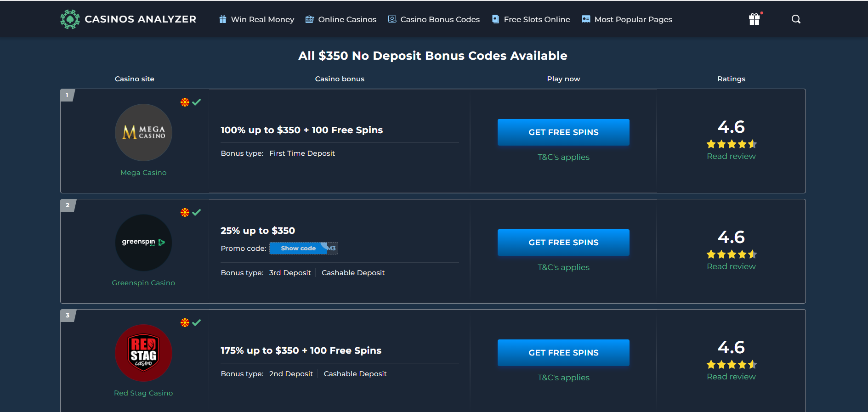Click the Mega Casino round logo
The width and height of the screenshot is (868, 412).
[x=143, y=132]
